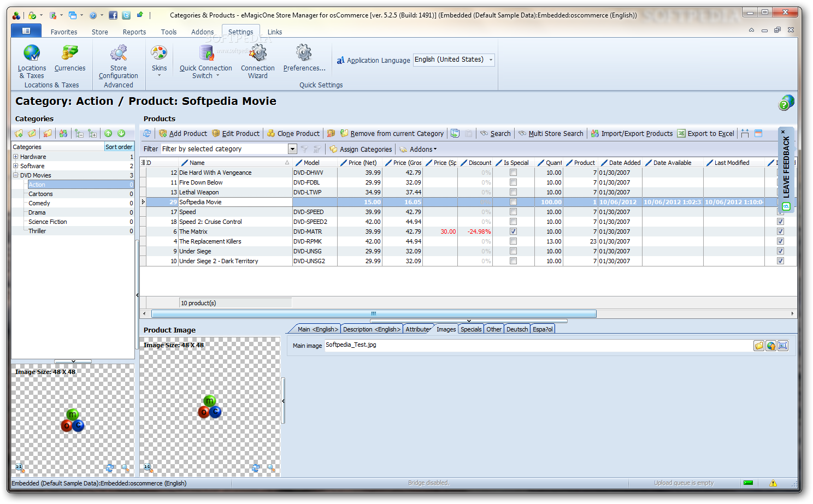813x504 pixels.
Task: Click Add Product button
Action: (x=182, y=134)
